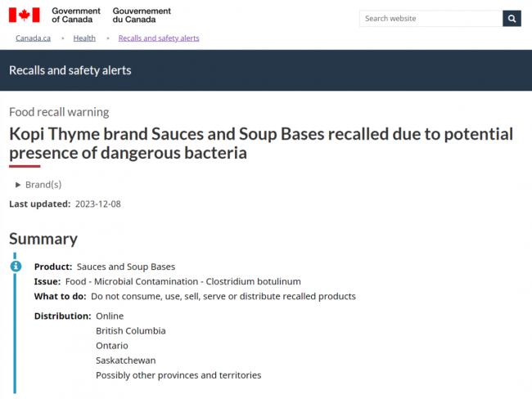
Task: Click the Canadian flag logo
Action: 24,16
